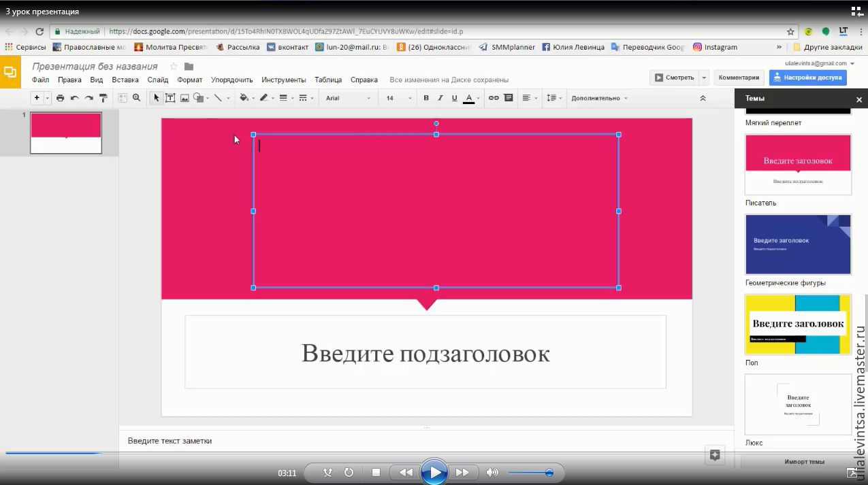
Task: Open the Arial font family dropdown
Action: (x=348, y=98)
